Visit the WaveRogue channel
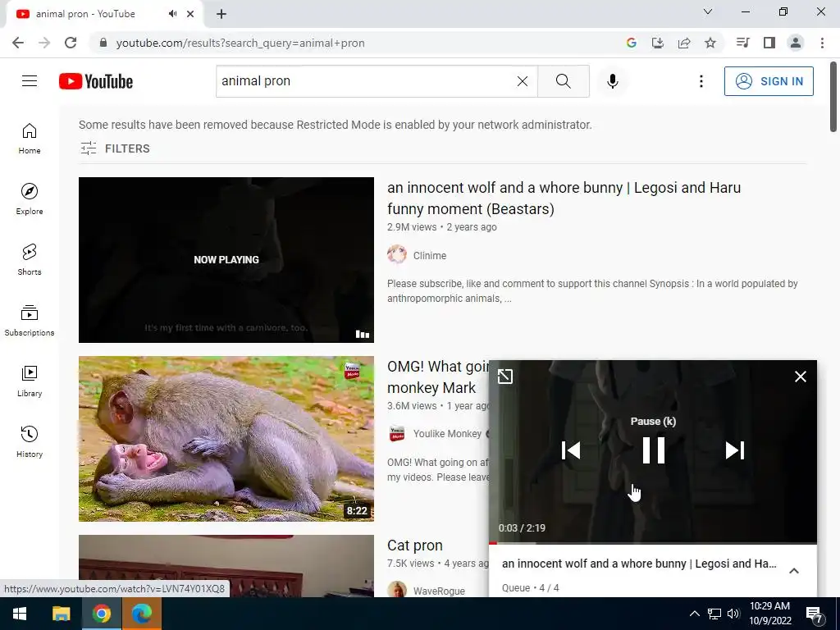Viewport: 840px width, 630px height. coord(439,591)
